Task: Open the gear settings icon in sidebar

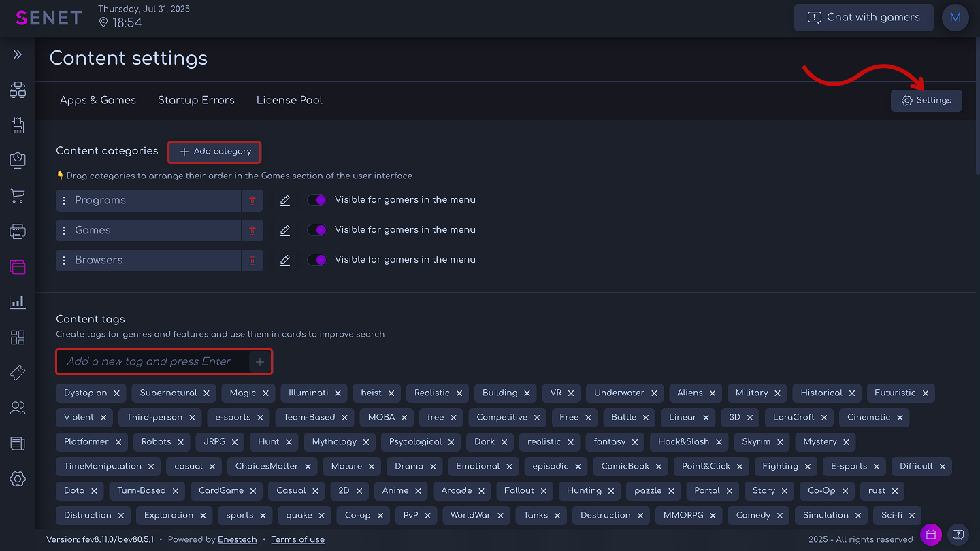Action: pos(18,479)
